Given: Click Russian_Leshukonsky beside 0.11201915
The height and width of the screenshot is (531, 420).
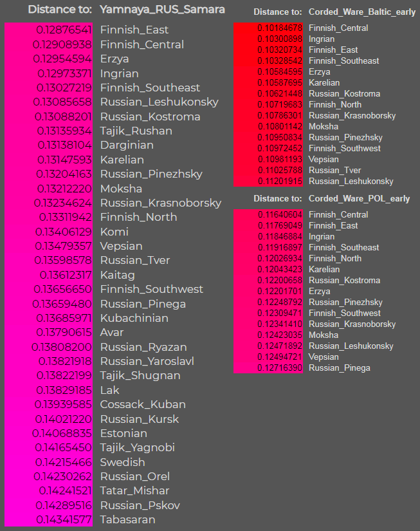Looking at the screenshot, I should (351, 181).
